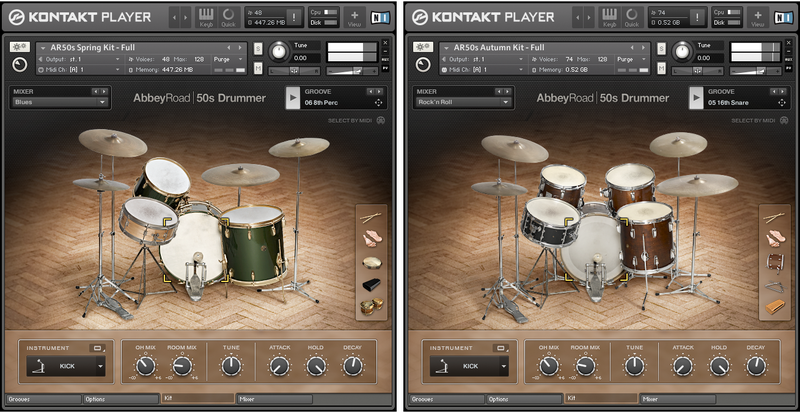Select the triangle icon in Autumn Kit sidebar
The width and height of the screenshot is (801, 413).
pos(774,286)
